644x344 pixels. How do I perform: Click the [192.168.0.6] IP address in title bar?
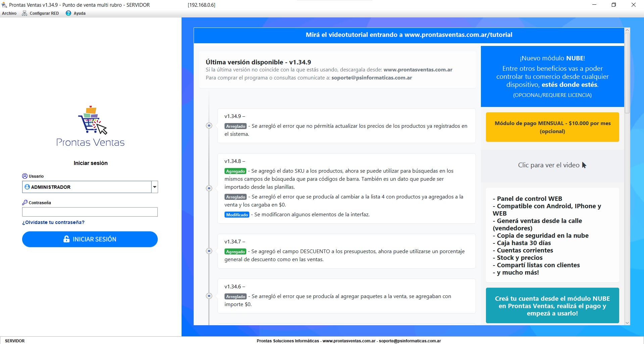[x=201, y=5]
